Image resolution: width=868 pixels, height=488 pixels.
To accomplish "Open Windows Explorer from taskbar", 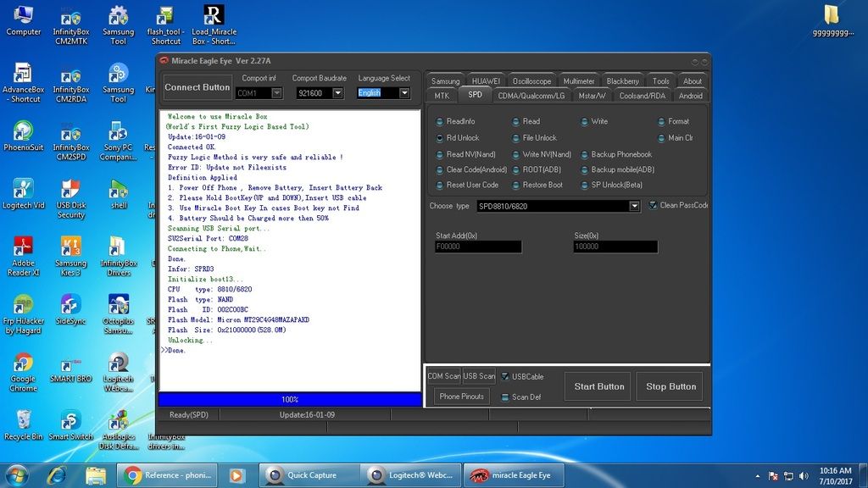I will pyautogui.click(x=95, y=476).
